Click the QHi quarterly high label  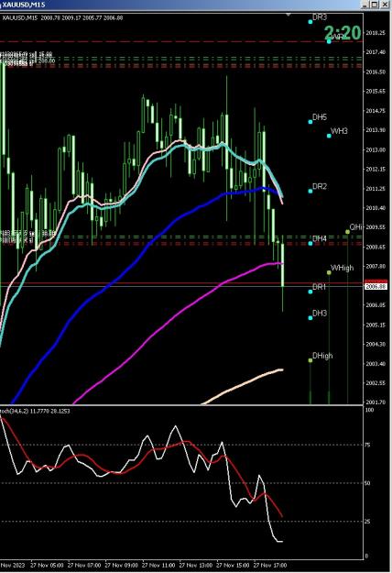tap(356, 227)
